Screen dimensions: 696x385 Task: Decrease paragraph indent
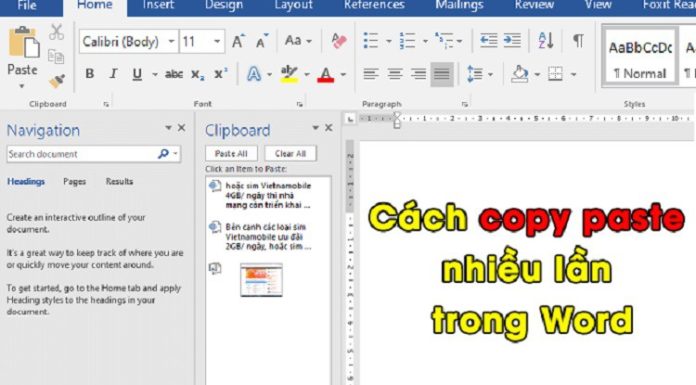488,41
